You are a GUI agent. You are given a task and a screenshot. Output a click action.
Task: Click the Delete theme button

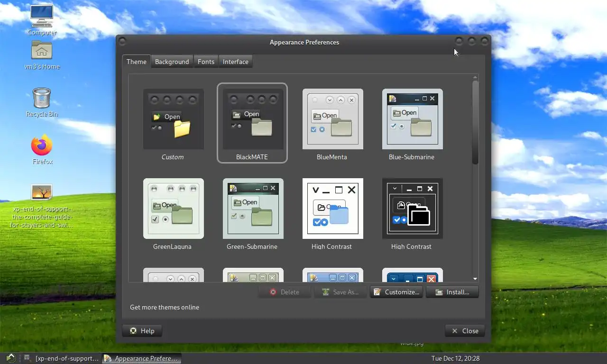(x=284, y=292)
